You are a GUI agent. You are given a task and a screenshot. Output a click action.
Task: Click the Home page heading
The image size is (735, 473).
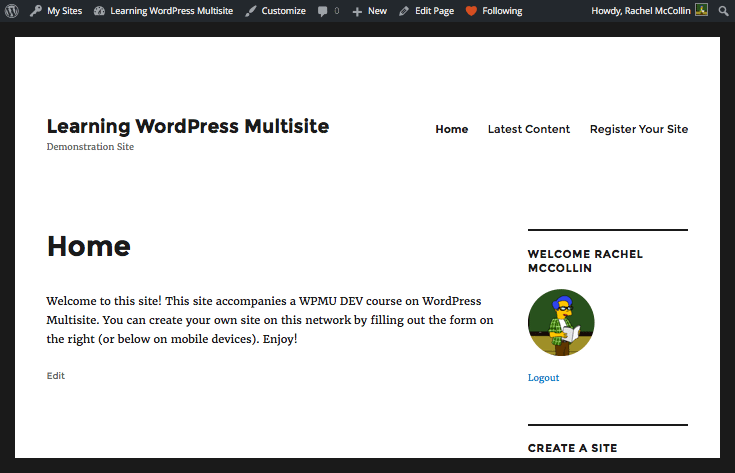pyautogui.click(x=89, y=246)
